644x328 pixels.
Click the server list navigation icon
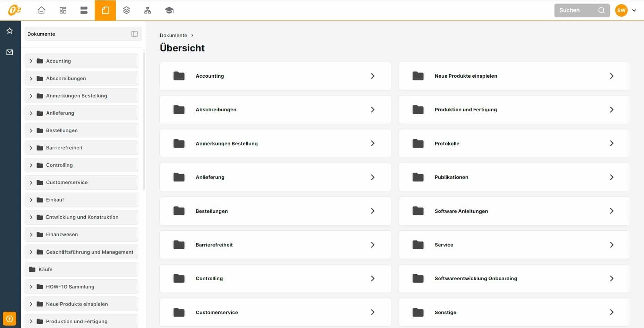tap(84, 10)
